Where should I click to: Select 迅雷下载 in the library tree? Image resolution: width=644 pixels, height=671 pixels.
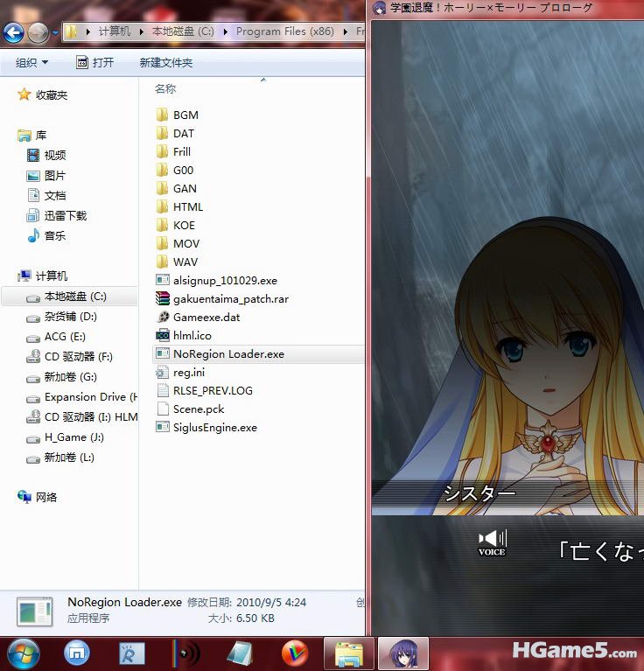tap(66, 216)
